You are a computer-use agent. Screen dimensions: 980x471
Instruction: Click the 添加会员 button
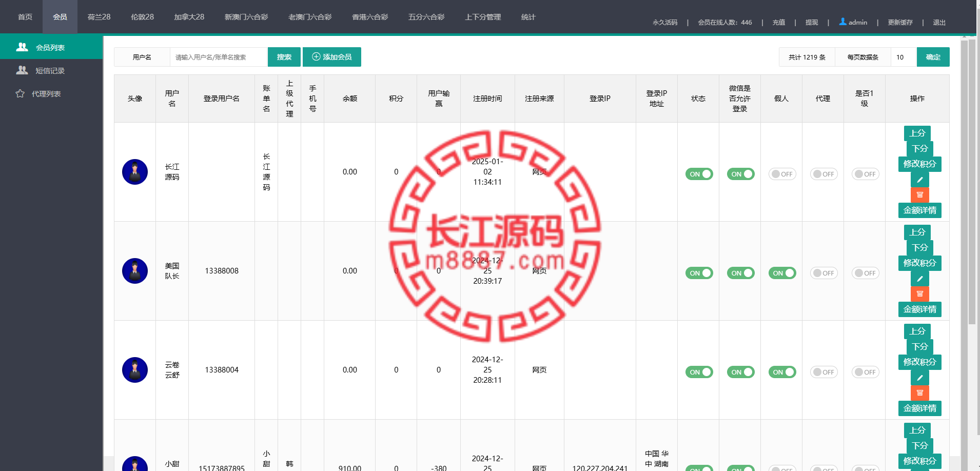(x=332, y=57)
